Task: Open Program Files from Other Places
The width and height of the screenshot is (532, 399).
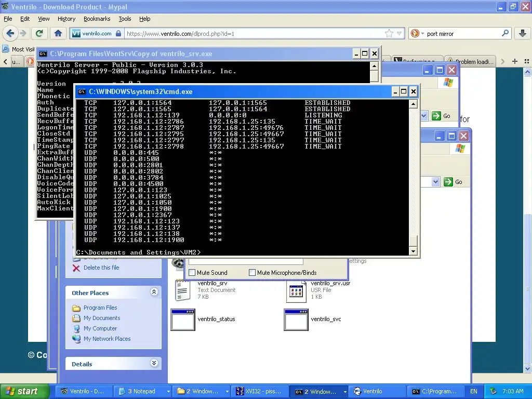Action: [x=100, y=308]
